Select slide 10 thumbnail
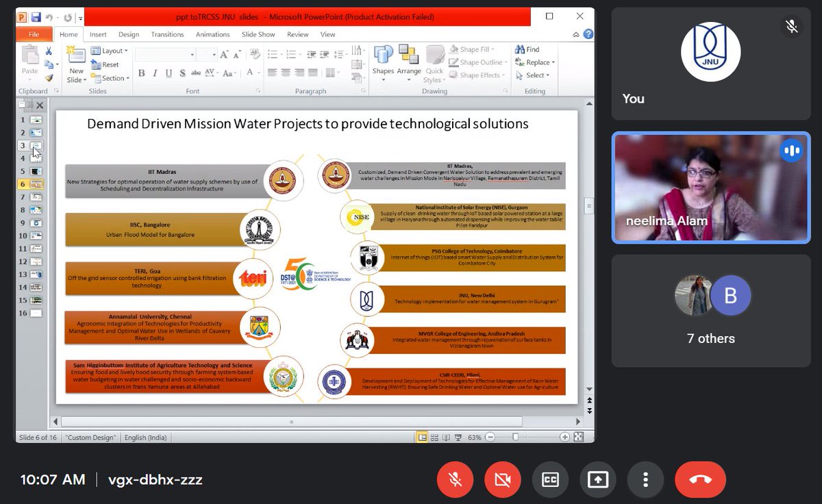The width and height of the screenshot is (822, 504). pos(36,236)
